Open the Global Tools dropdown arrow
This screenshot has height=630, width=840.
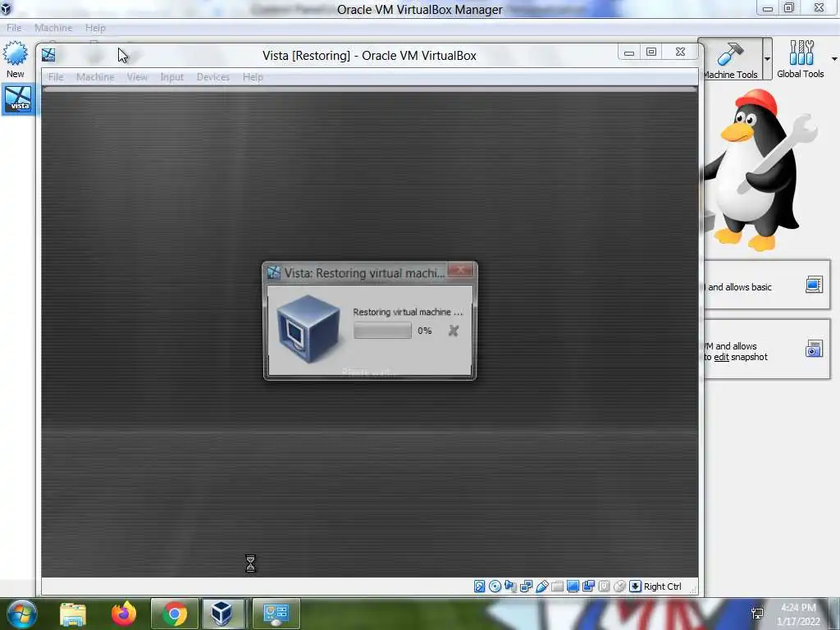click(x=834, y=59)
